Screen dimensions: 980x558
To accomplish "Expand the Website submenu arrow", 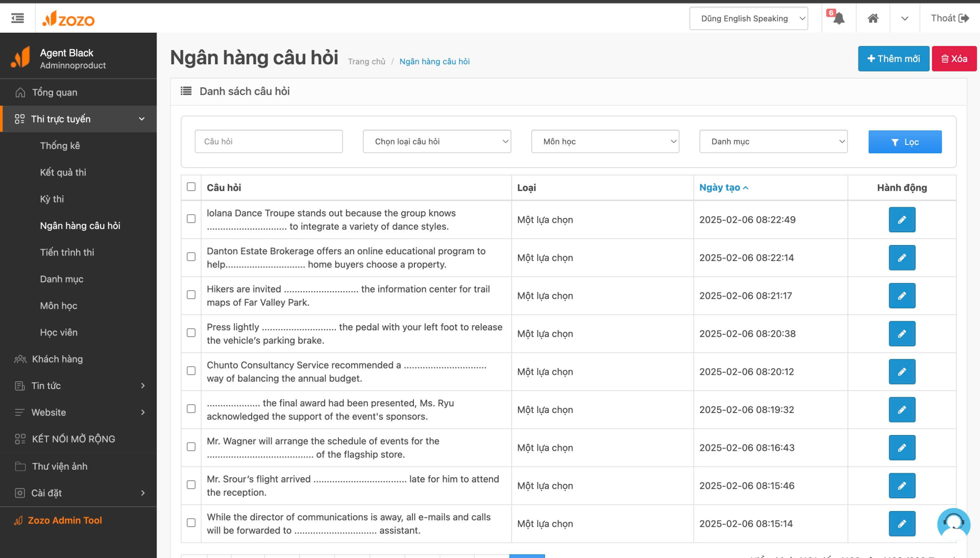I will tap(142, 412).
